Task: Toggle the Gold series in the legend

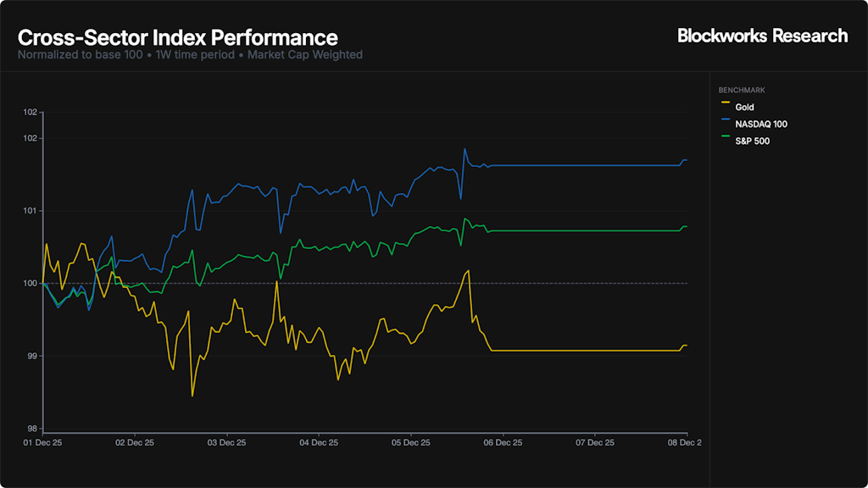Action: click(x=744, y=108)
